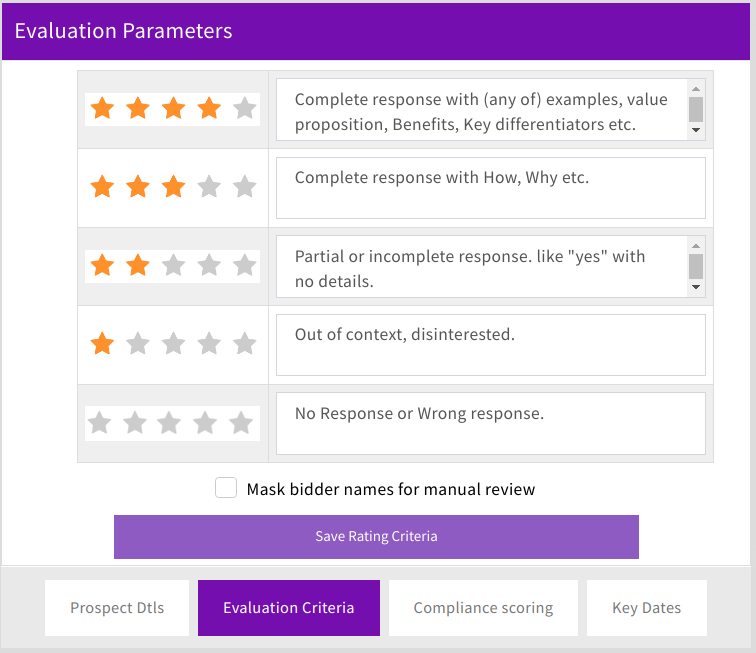Click the second star in the one-star row
The height and width of the screenshot is (653, 756).
138,344
